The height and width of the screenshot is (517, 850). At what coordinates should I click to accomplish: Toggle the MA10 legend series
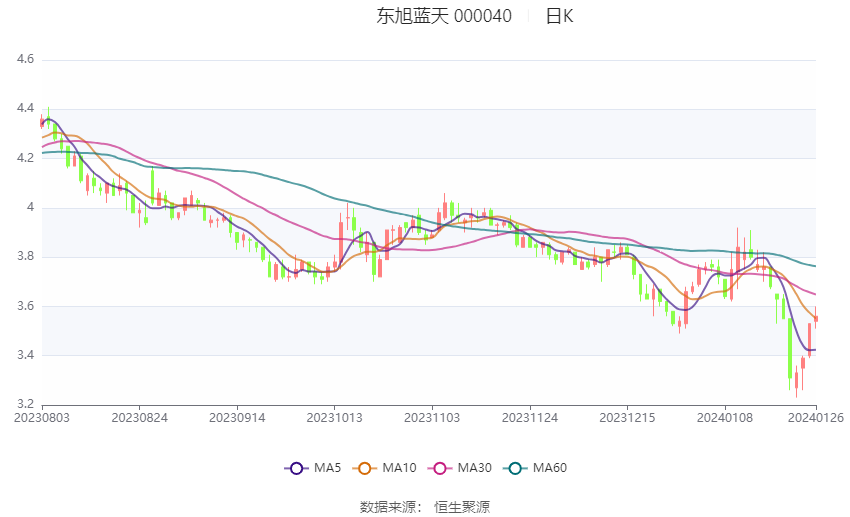(384, 468)
